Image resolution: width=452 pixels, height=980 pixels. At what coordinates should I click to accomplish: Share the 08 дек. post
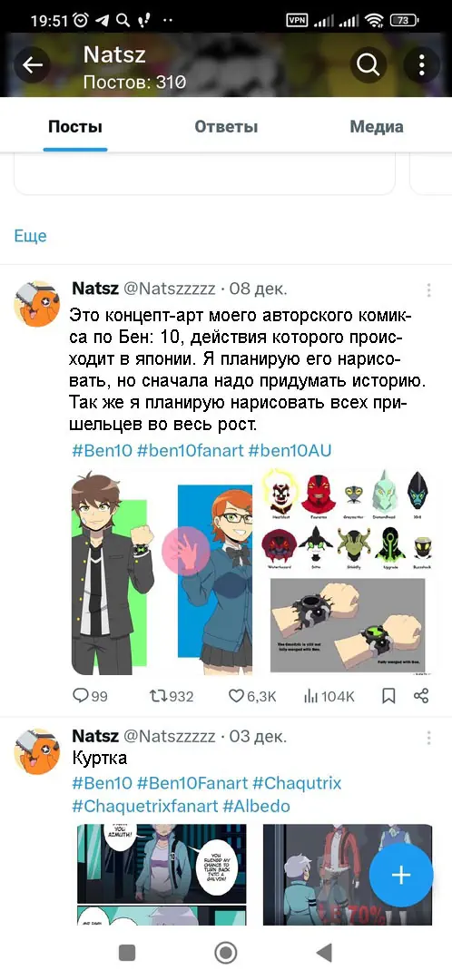[x=421, y=696]
